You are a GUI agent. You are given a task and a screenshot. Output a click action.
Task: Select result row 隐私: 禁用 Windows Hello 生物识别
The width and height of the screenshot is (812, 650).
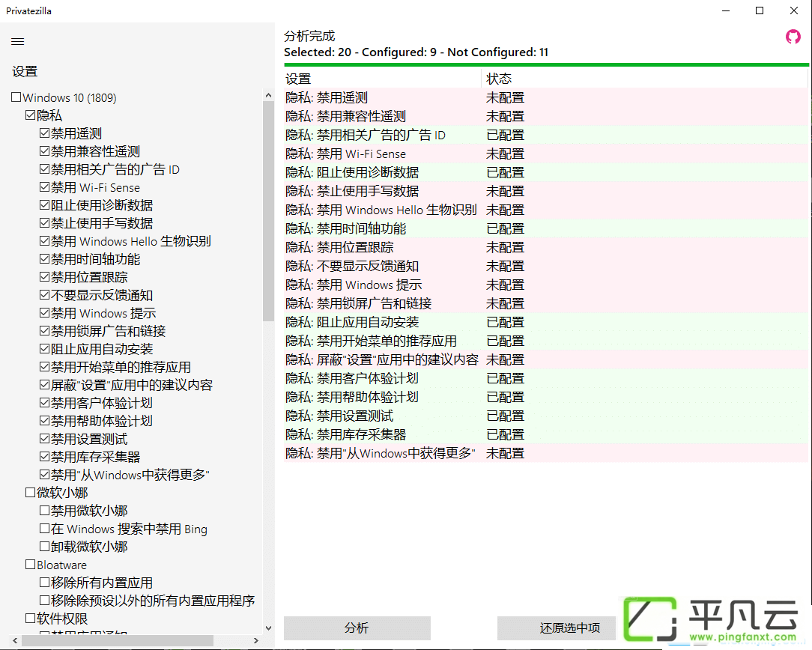(546, 210)
